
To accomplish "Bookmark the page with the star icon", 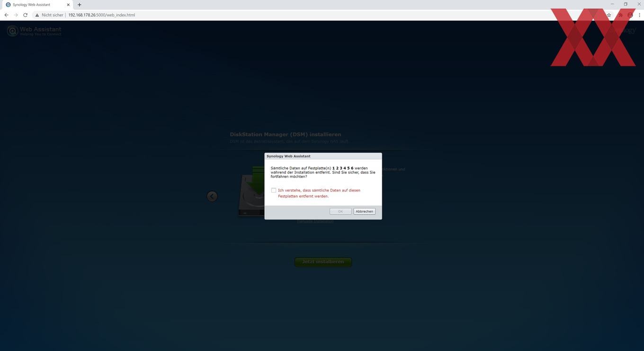I will (609, 15).
